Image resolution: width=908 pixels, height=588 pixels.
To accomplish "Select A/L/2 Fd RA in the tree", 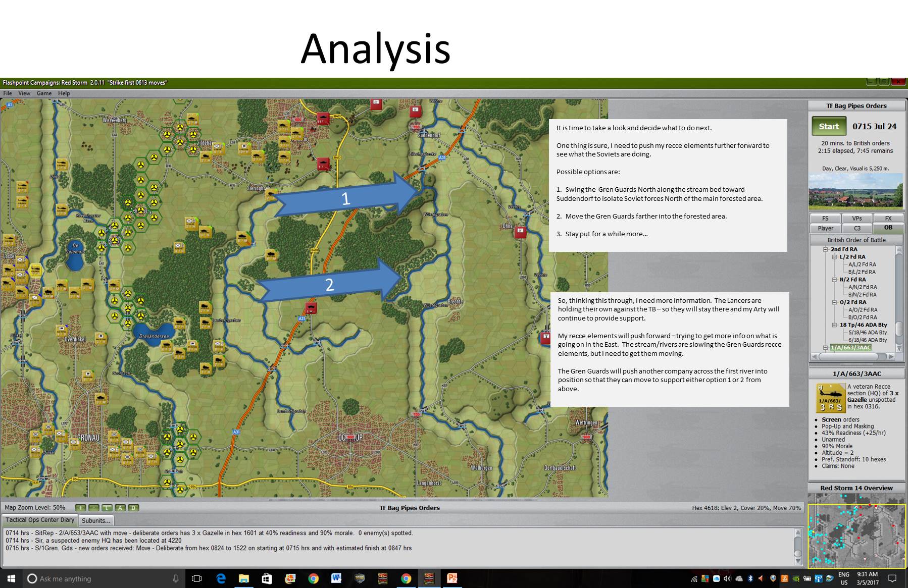I will (862, 264).
